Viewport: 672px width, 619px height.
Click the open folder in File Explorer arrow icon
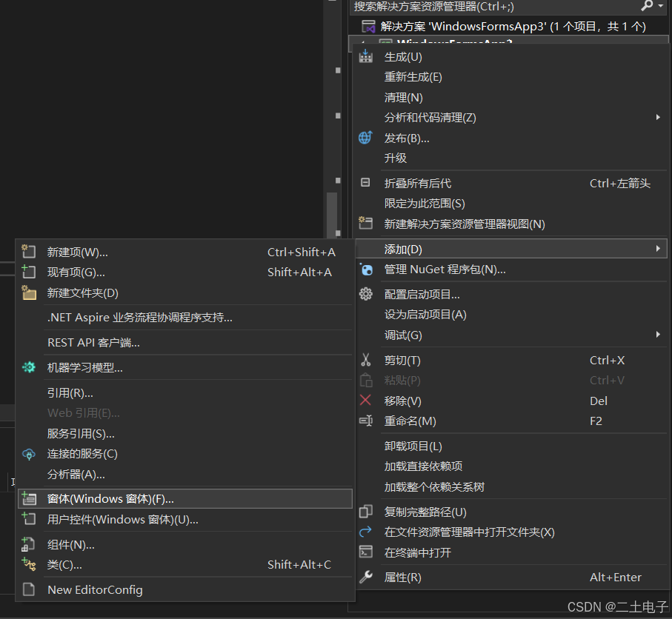[365, 532]
